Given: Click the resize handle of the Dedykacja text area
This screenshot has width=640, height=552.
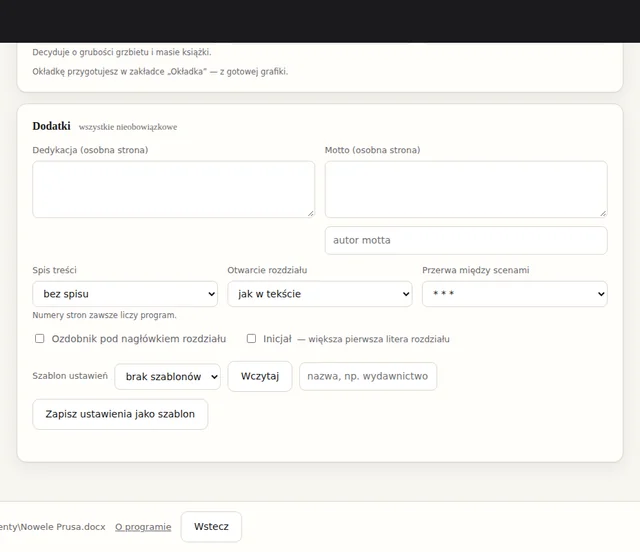Looking at the screenshot, I should pos(311,214).
